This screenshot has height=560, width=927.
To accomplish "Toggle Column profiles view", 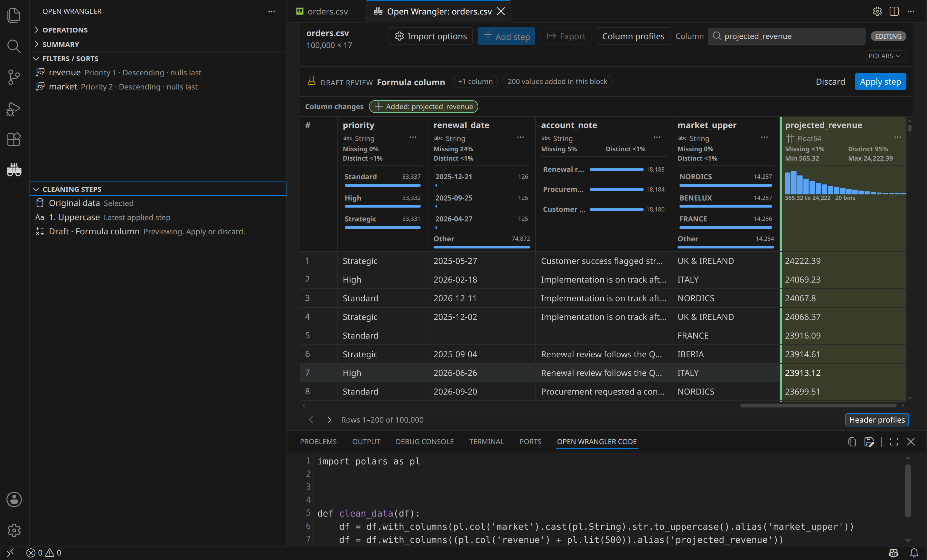I will coord(633,36).
